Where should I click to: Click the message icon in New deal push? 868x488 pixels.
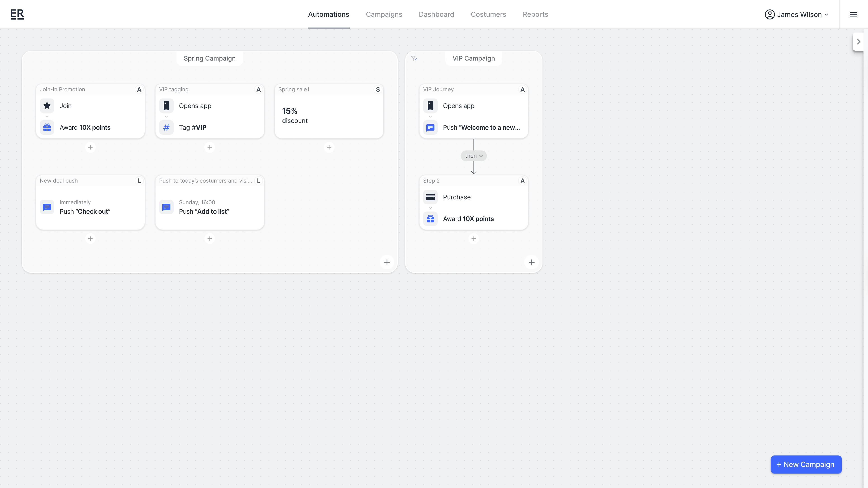[47, 207]
